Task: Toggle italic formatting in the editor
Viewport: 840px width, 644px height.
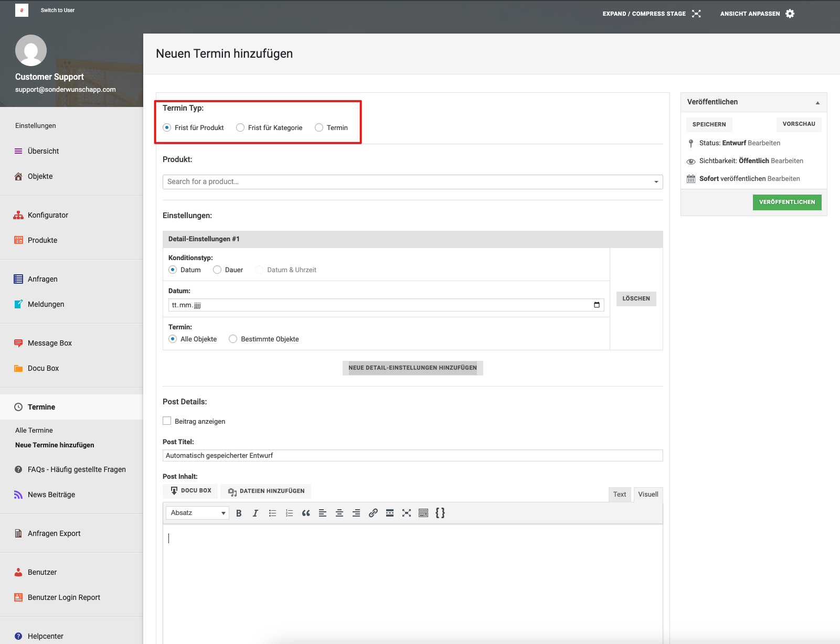Action: point(256,513)
